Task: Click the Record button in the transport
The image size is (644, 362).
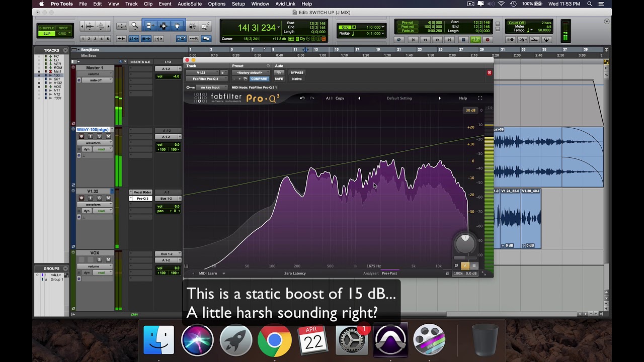Action: 487,40
